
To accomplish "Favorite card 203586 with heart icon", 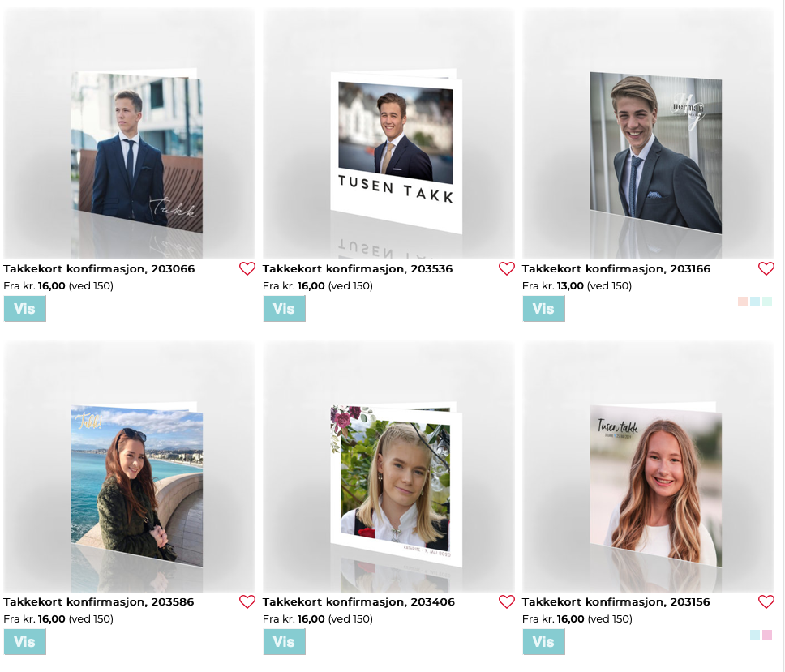I will click(x=247, y=601).
